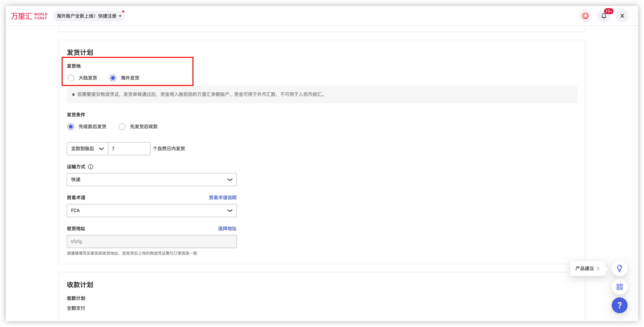This screenshot has width=644, height=327.
Task: Close the page with the top-right X button
Action: [622, 16]
